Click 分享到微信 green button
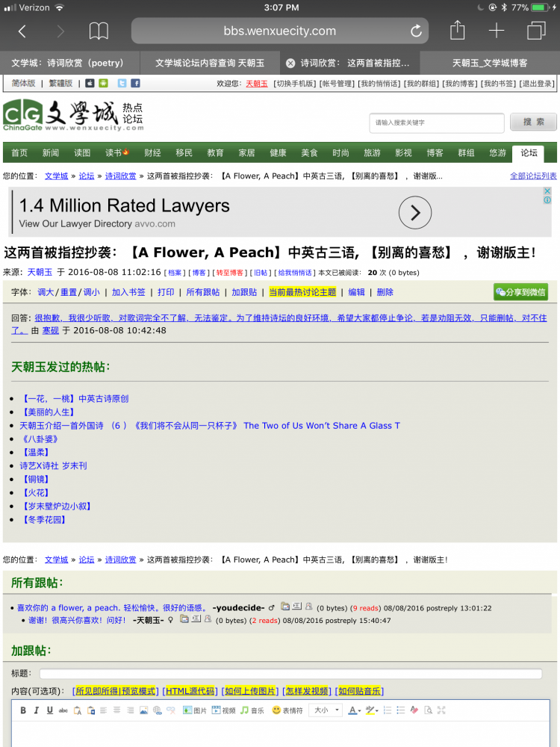The height and width of the screenshot is (747, 560). [520, 292]
